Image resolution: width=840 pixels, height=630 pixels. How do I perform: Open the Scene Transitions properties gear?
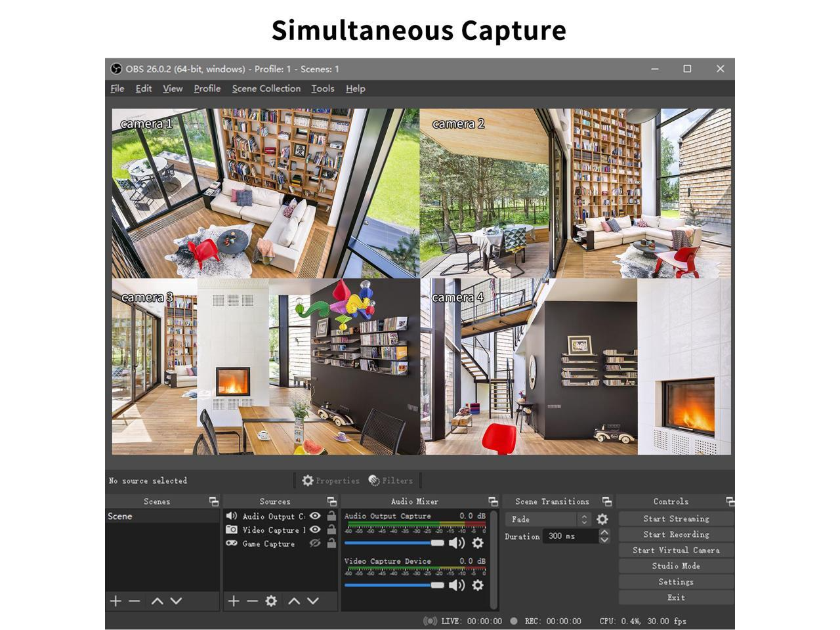point(602,519)
